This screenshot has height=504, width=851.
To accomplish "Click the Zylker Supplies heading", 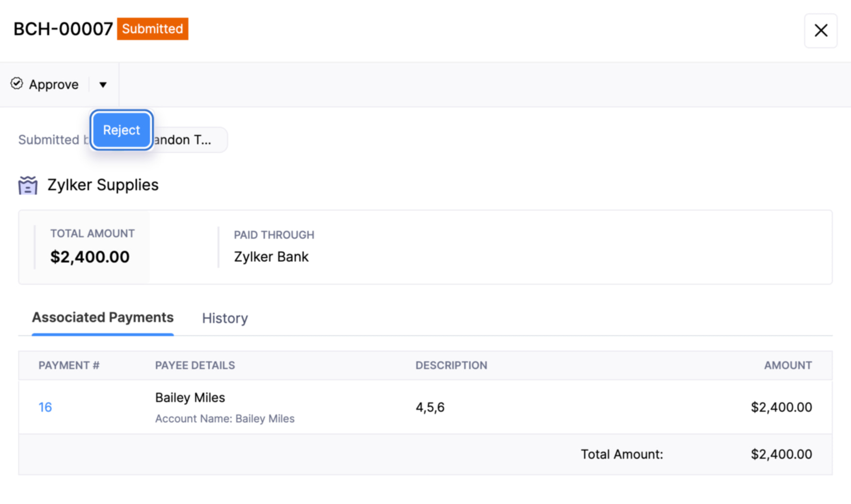I will pos(103,185).
